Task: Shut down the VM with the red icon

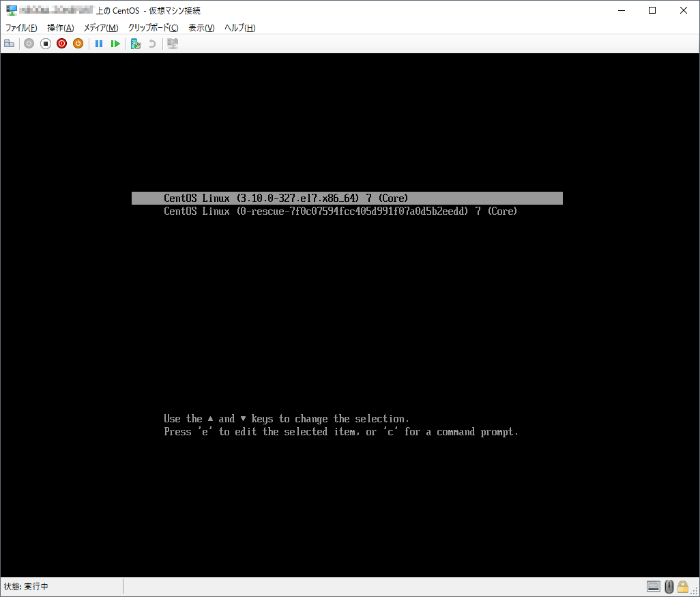Action: 61,44
